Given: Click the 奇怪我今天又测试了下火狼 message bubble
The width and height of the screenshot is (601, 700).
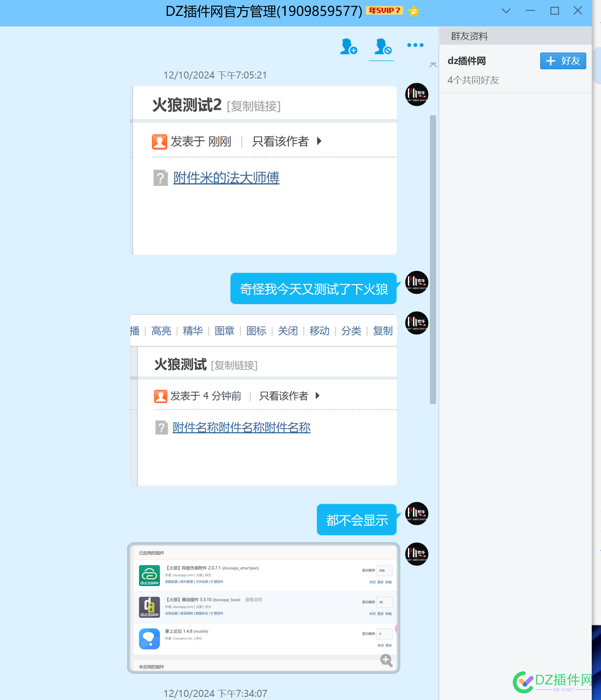Looking at the screenshot, I should pos(314,288).
